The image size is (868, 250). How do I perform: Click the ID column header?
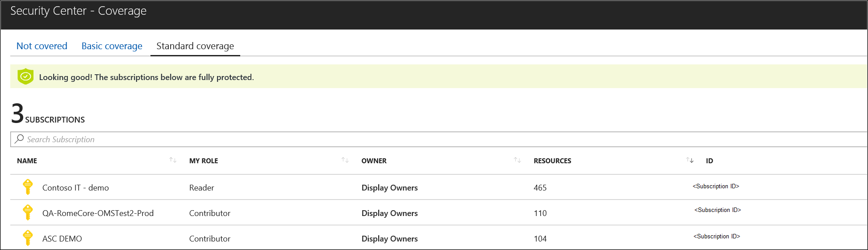[x=709, y=161]
